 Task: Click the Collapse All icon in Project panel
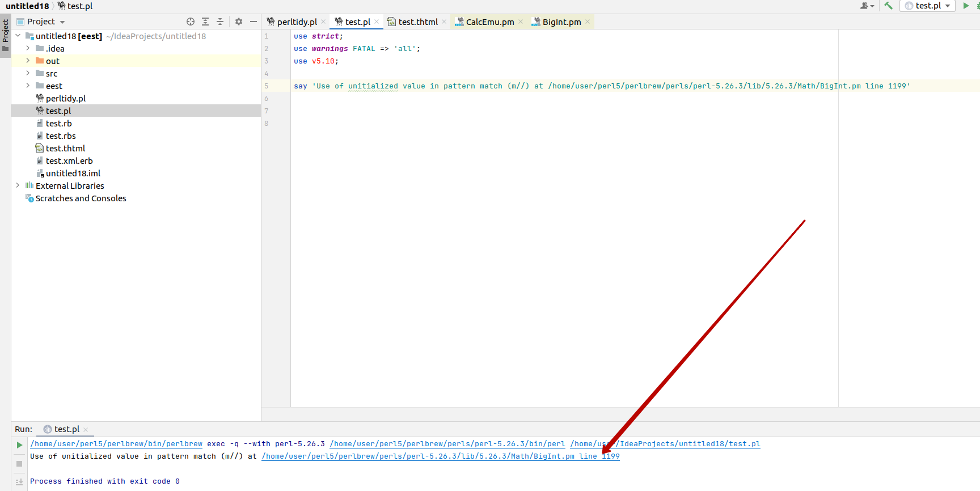(220, 22)
